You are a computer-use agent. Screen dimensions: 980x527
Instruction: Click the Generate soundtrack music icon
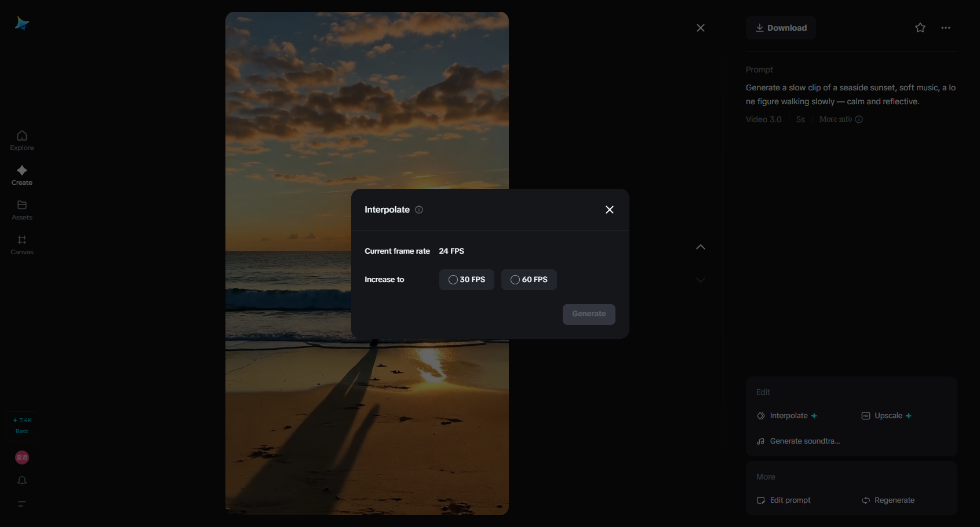tap(760, 441)
